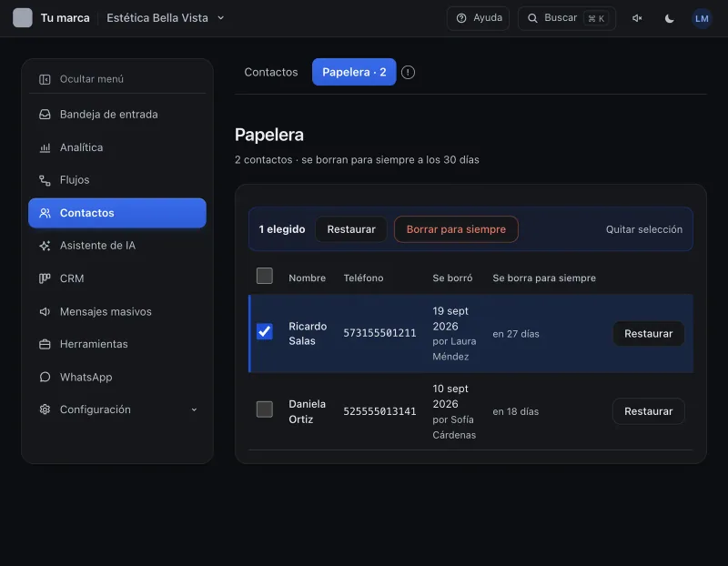The image size is (728, 566).
Task: Click the Papelera info icon
Action: coord(408,73)
